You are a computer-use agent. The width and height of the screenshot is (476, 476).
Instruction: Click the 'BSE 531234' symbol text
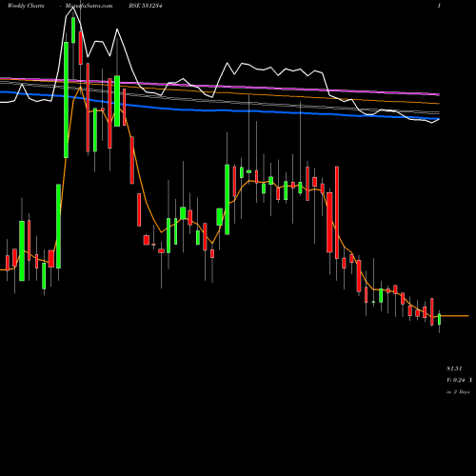146,6
